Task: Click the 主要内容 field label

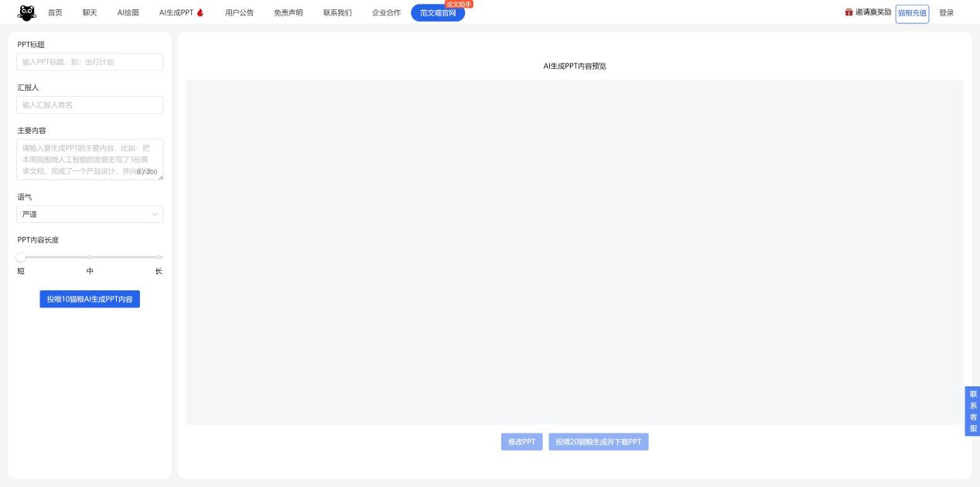Action: click(x=32, y=131)
